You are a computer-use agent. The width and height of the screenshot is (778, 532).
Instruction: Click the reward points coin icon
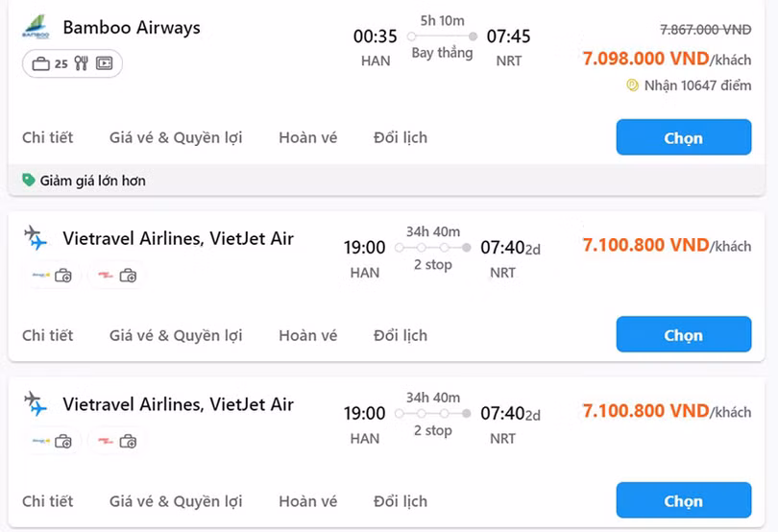(x=632, y=85)
